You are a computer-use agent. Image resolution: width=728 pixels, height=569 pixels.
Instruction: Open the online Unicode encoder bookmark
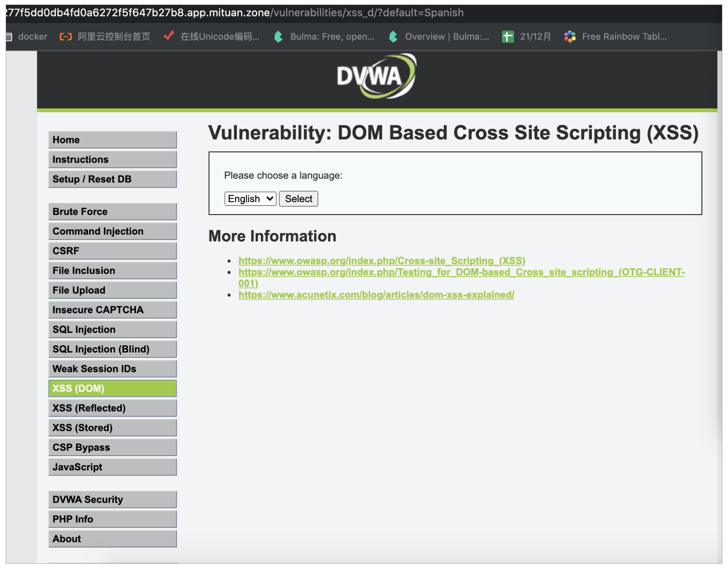click(219, 37)
